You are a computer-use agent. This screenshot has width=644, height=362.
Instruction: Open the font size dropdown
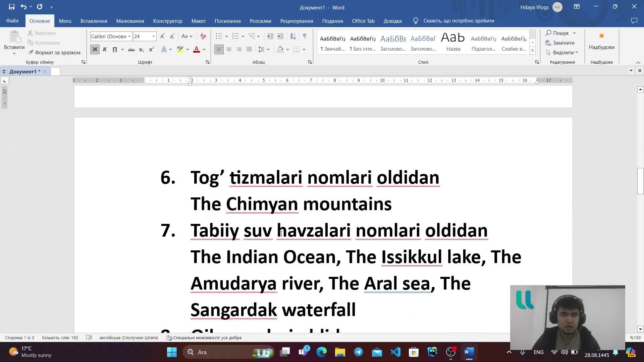pos(154,36)
